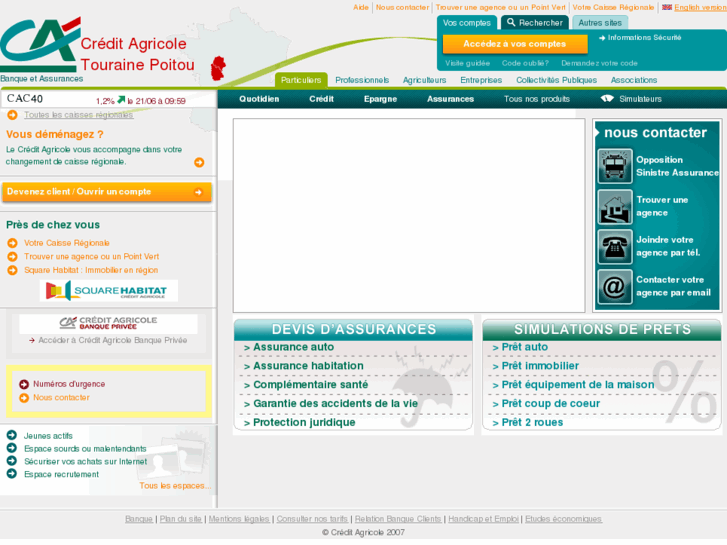Open the Autres sites tab
727x545 pixels.
point(600,23)
